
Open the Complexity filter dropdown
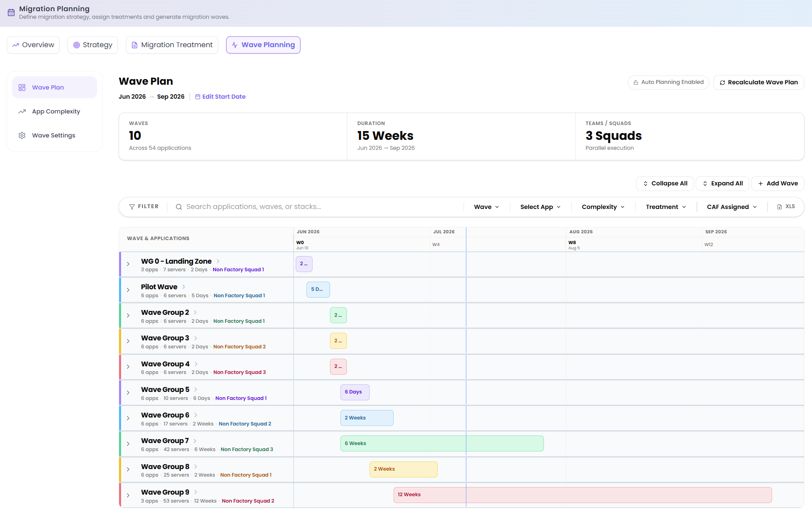603,207
